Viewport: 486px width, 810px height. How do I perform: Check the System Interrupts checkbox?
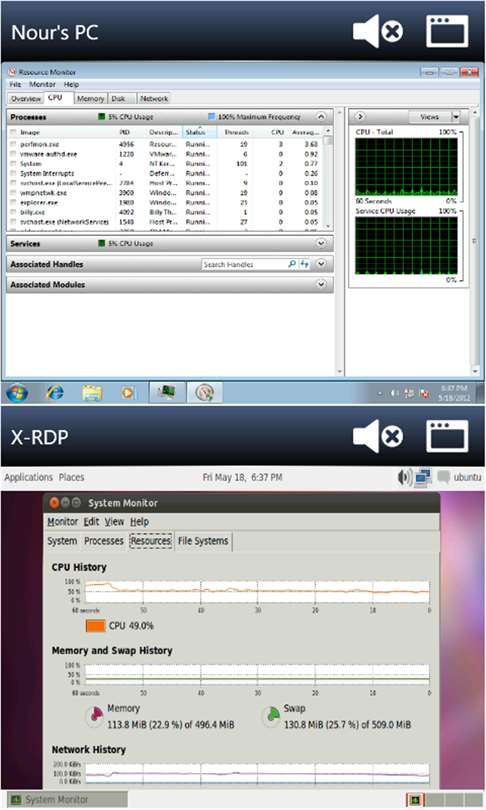point(12,174)
